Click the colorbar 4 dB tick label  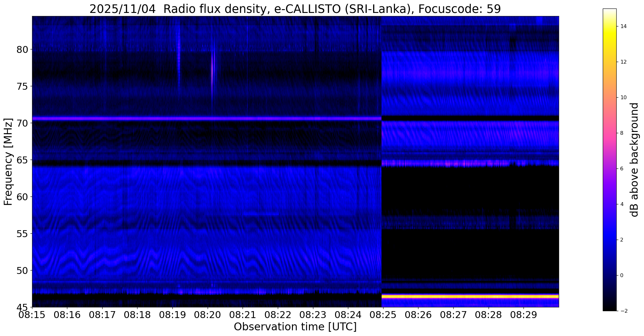tap(621, 204)
